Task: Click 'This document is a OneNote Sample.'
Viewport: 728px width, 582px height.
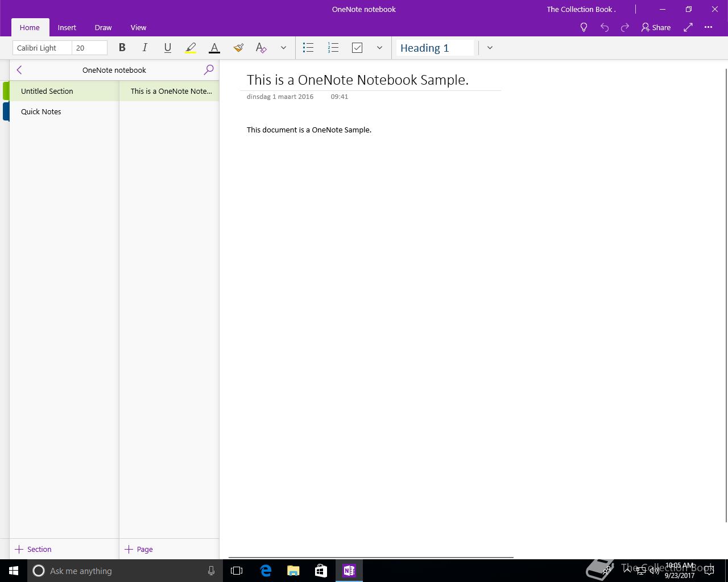Action: coord(309,130)
